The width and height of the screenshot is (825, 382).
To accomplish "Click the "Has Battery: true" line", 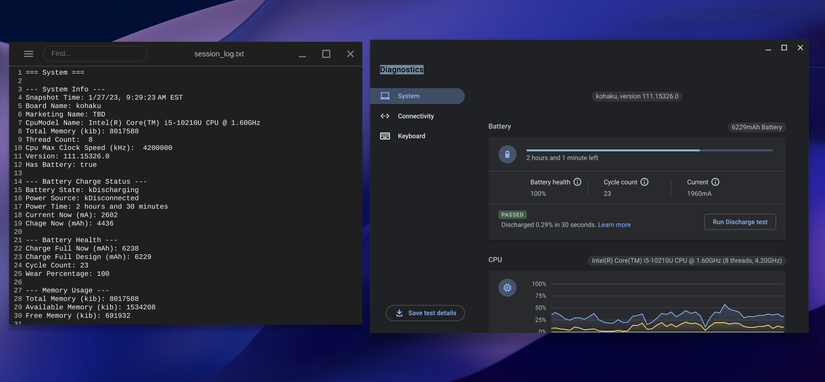I will (61, 165).
